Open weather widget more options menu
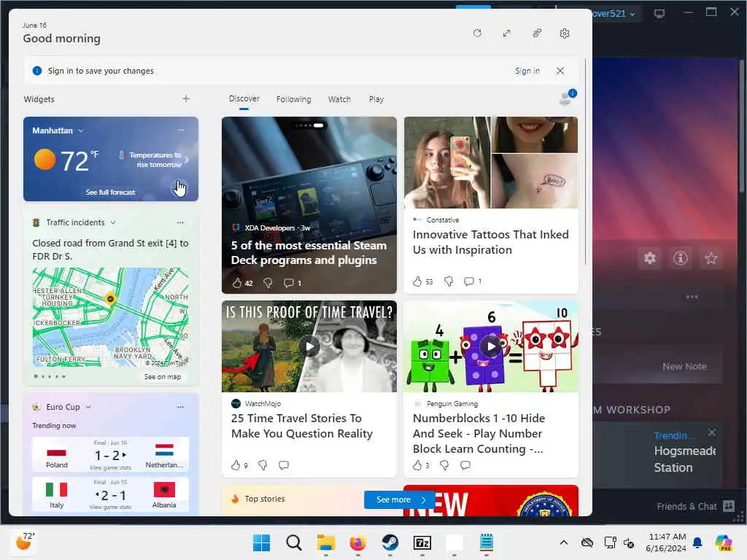The width and height of the screenshot is (747, 560). pos(180,130)
